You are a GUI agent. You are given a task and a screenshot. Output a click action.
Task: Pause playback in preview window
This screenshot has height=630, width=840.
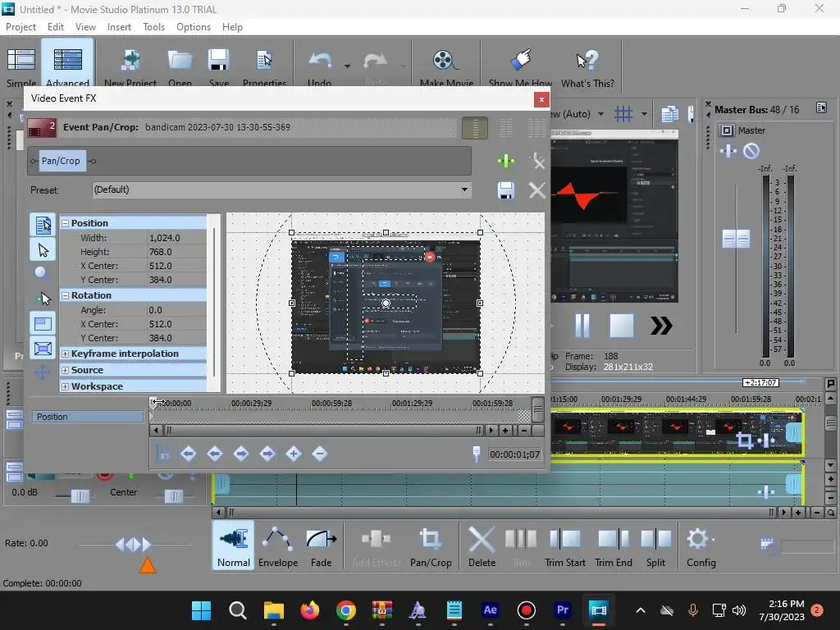582,326
